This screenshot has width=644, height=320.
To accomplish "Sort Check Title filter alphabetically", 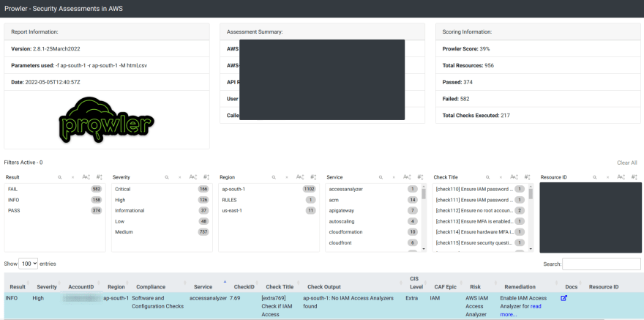I will pyautogui.click(x=514, y=177).
